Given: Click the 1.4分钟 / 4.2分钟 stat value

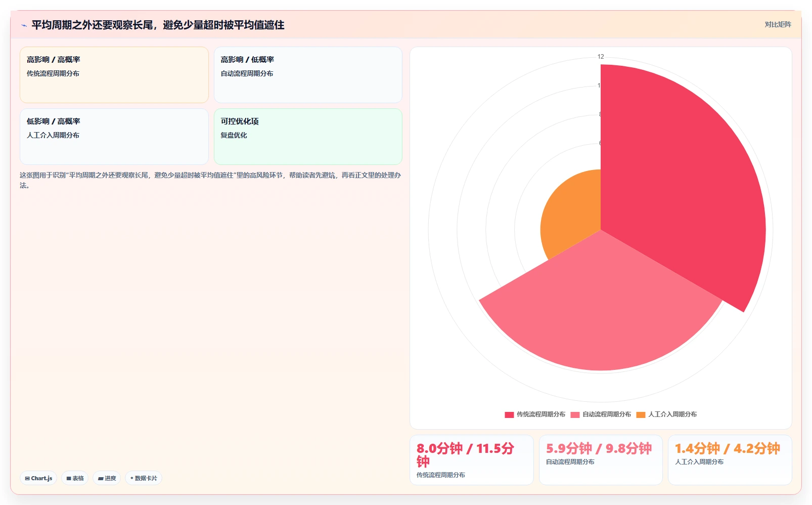Looking at the screenshot, I should coord(728,448).
